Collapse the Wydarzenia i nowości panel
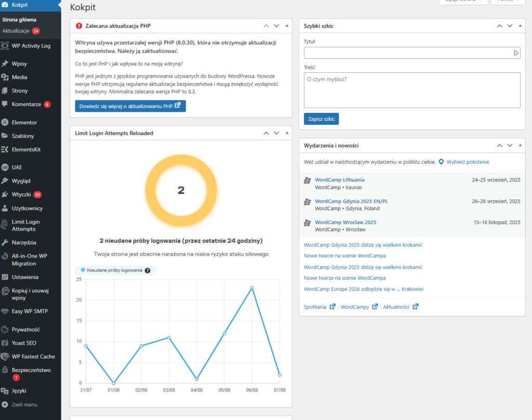532x420 pixels. pos(519,146)
